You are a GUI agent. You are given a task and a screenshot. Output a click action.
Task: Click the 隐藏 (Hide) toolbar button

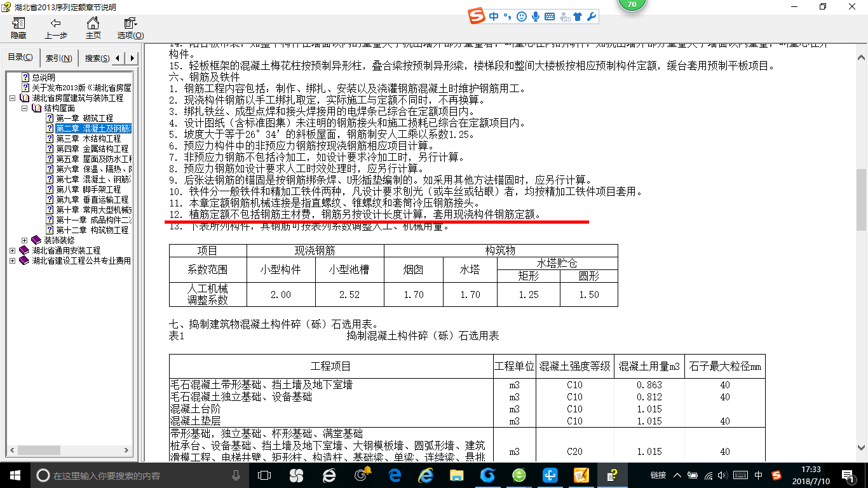pyautogui.click(x=18, y=29)
